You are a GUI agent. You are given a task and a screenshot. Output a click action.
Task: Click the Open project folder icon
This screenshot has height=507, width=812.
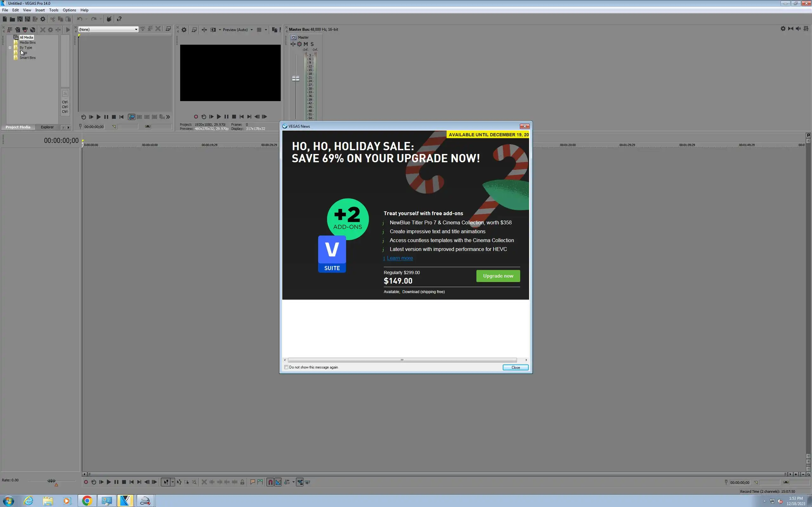point(12,19)
